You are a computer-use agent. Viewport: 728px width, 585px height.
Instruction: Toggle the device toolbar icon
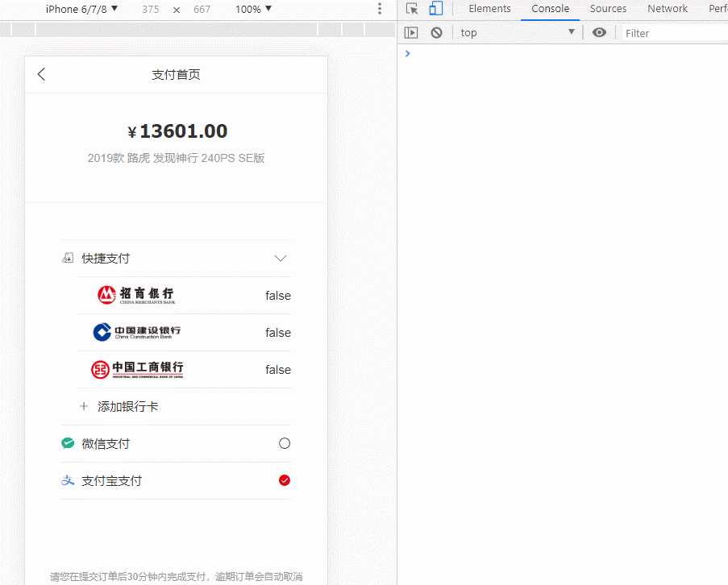(x=435, y=8)
